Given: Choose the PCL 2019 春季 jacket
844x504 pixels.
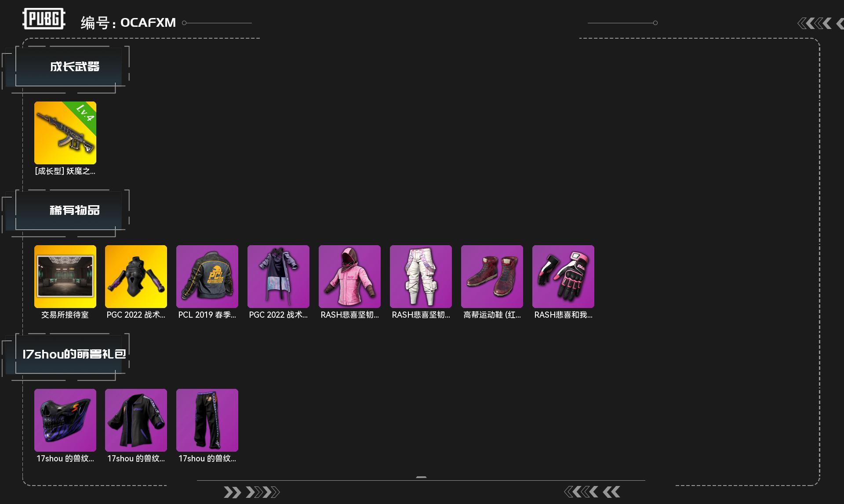Looking at the screenshot, I should (x=207, y=276).
